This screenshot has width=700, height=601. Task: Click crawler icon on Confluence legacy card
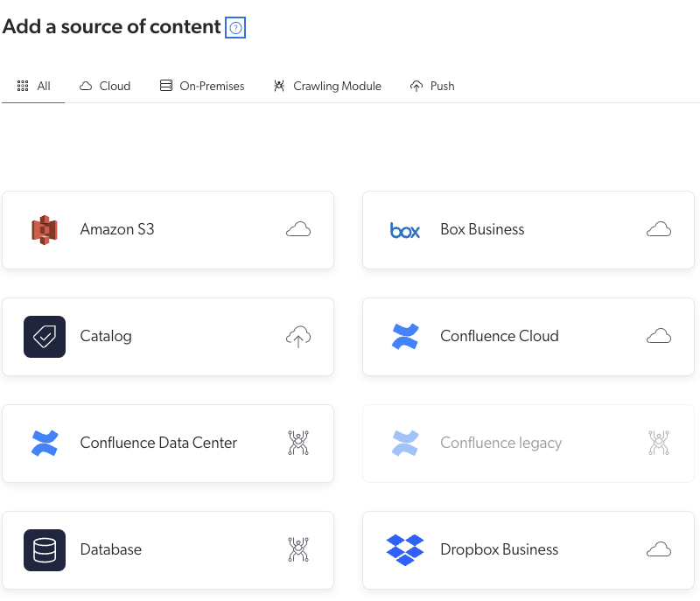click(x=659, y=443)
